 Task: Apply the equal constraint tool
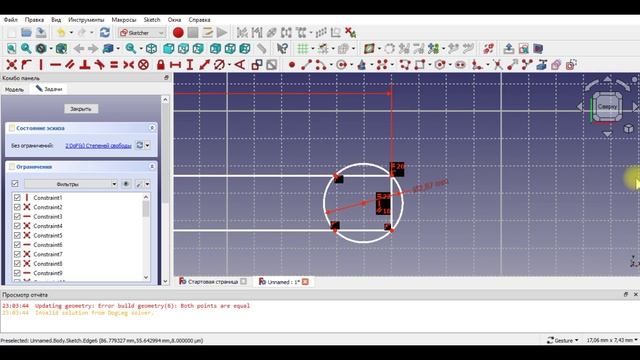(114, 64)
